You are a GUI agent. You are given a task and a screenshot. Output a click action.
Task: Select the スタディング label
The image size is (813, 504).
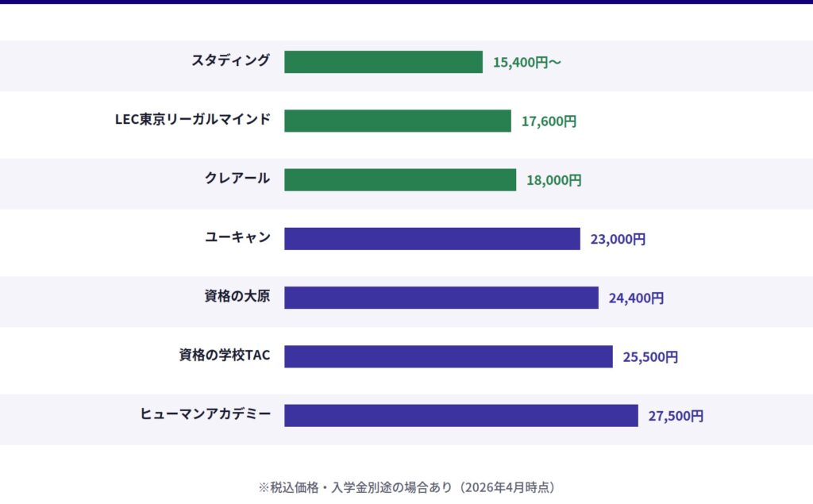pos(230,60)
